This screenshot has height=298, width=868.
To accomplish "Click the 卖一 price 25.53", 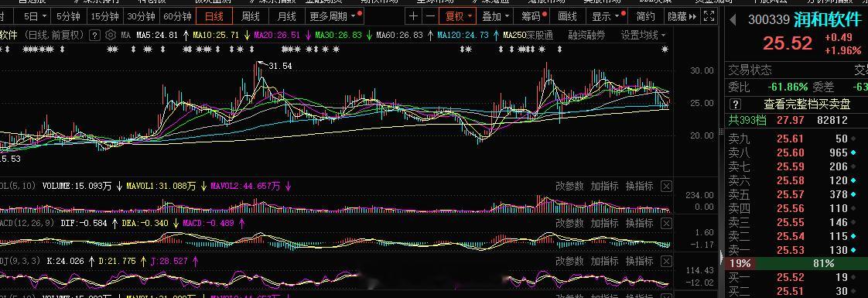I will click(790, 250).
